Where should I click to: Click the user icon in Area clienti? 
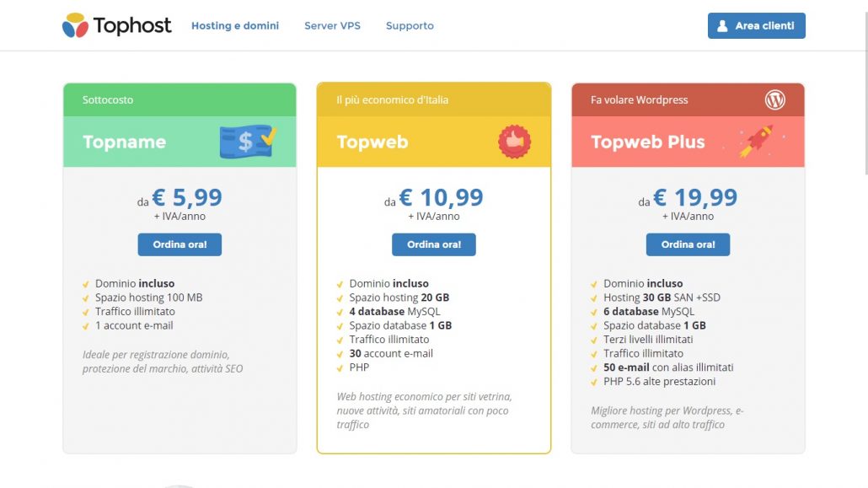(722, 26)
